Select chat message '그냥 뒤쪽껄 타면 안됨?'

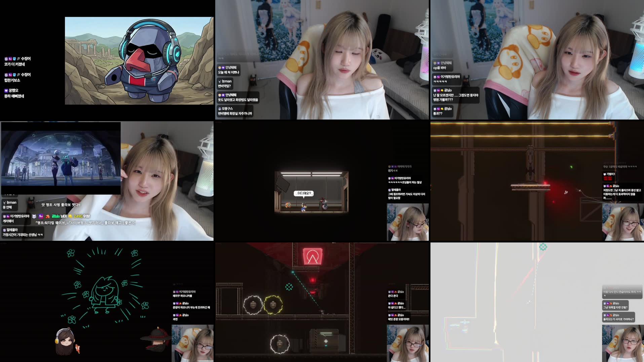(x=615, y=307)
